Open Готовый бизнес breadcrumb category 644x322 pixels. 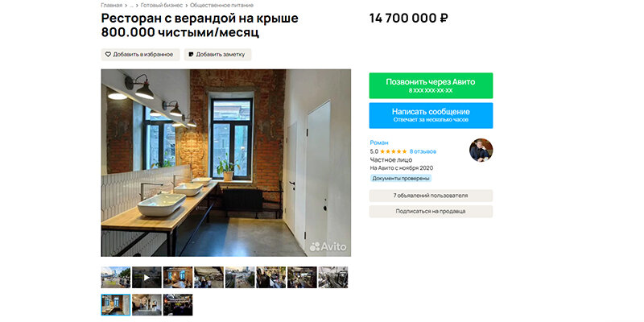pos(161,6)
